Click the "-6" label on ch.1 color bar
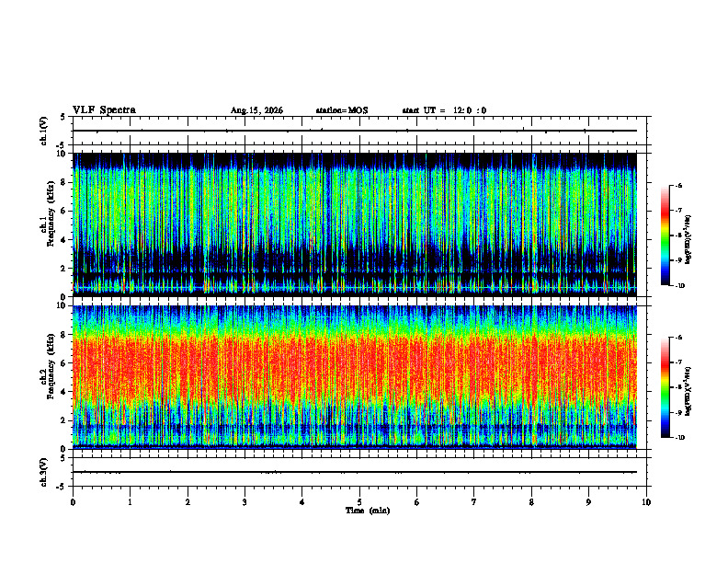The height and width of the screenshot is (563, 728). (679, 185)
